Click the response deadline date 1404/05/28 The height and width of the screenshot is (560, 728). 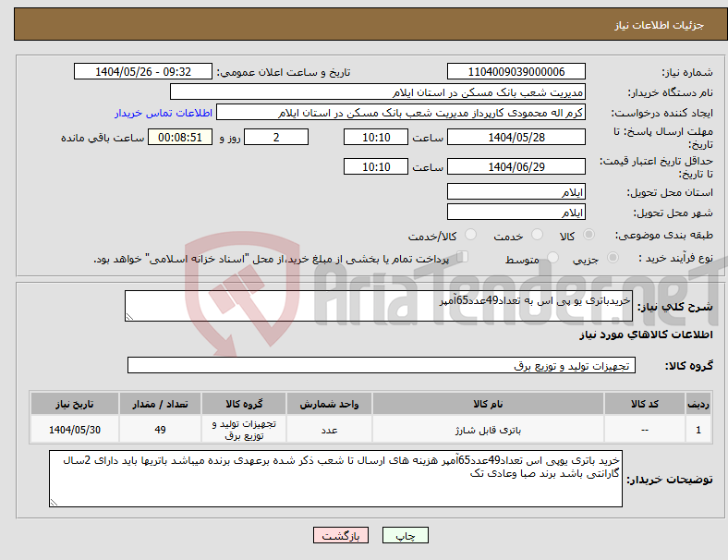[516, 137]
